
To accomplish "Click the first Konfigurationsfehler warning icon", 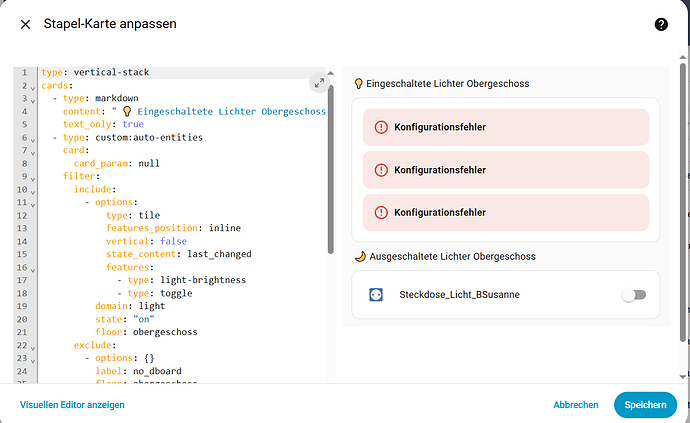I will point(381,127).
